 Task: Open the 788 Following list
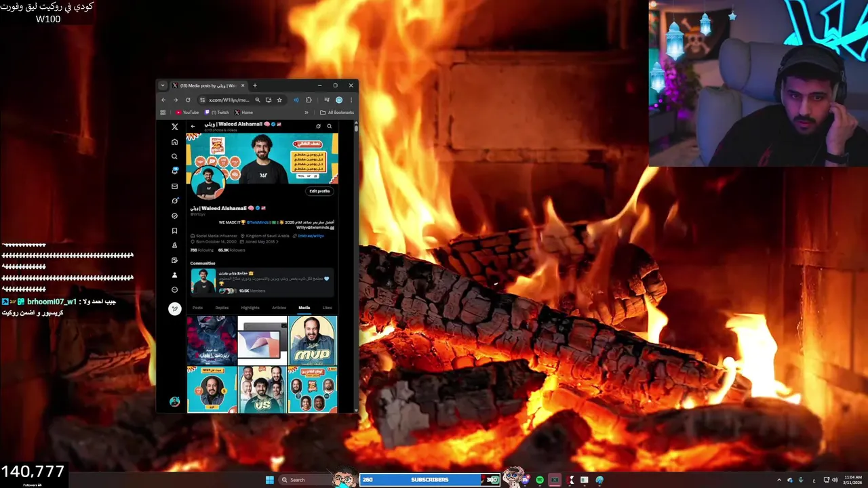click(202, 250)
